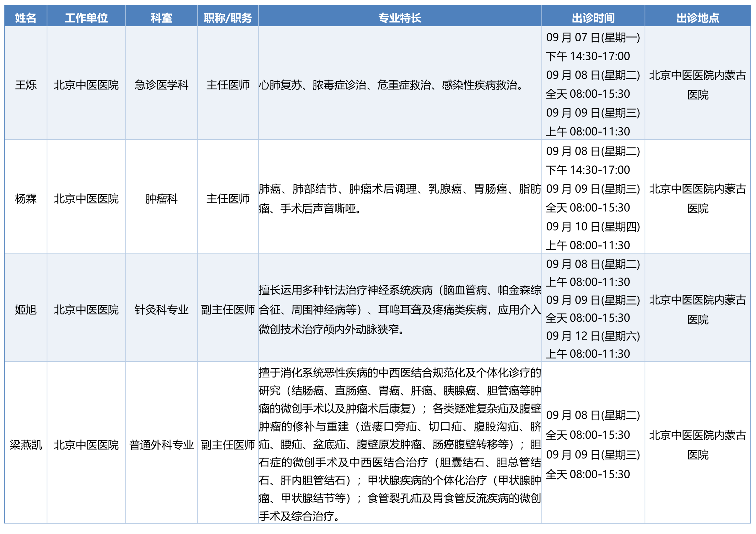Select the 急诊医学科 department cell

161,85
